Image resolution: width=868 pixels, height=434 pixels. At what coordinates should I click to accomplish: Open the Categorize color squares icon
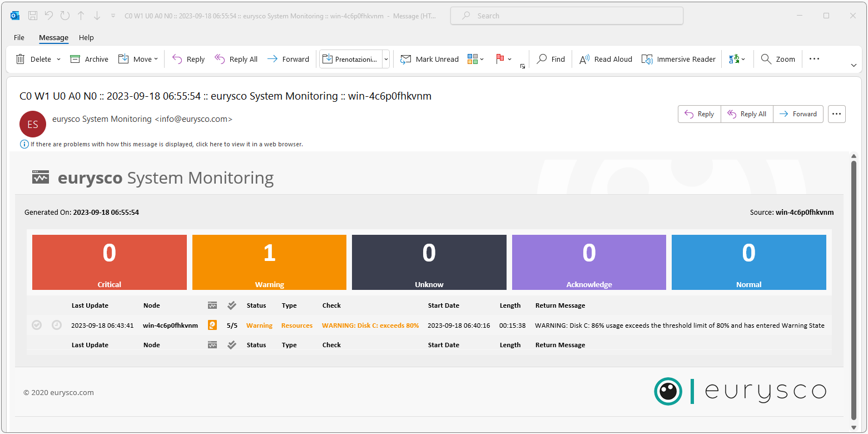pos(473,59)
